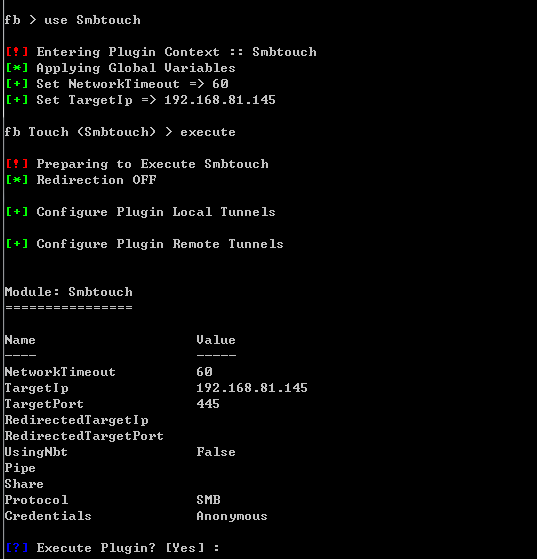
Task: Click the green [*] marker before Applying Global Variables
Action: click(17, 68)
